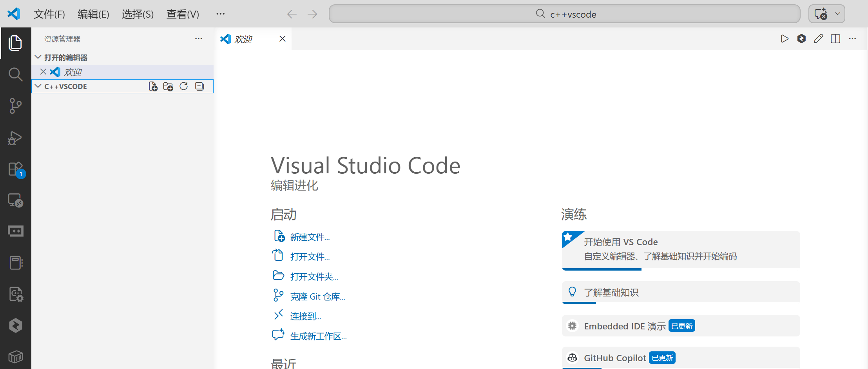Collapse all folders in the C++VSCODE explorer
Screen dimensions: 868x369
[x=199, y=86]
